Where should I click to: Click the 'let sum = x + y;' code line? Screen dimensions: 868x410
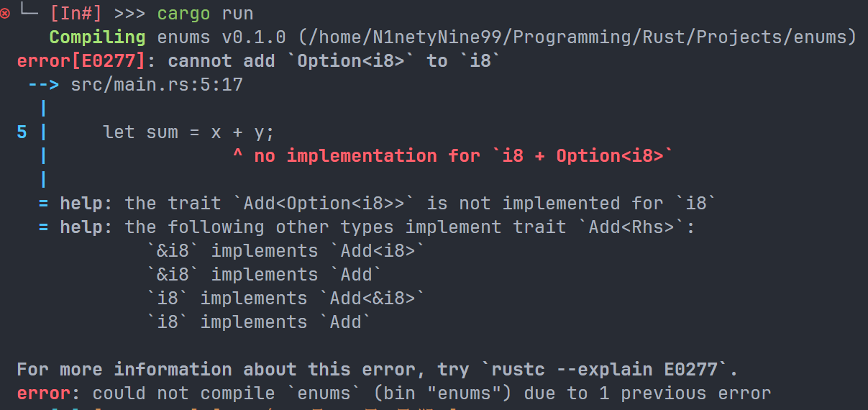[x=188, y=132]
